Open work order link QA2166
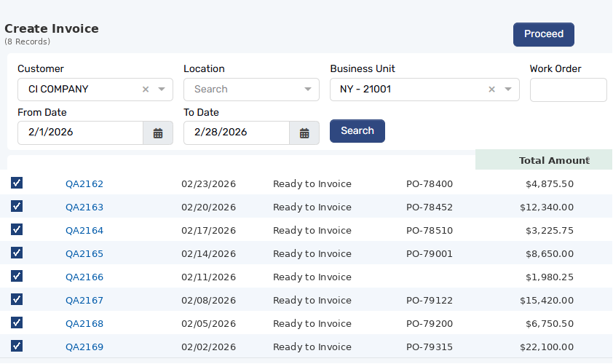Image resolution: width=613 pixels, height=364 pixels. 84,277
